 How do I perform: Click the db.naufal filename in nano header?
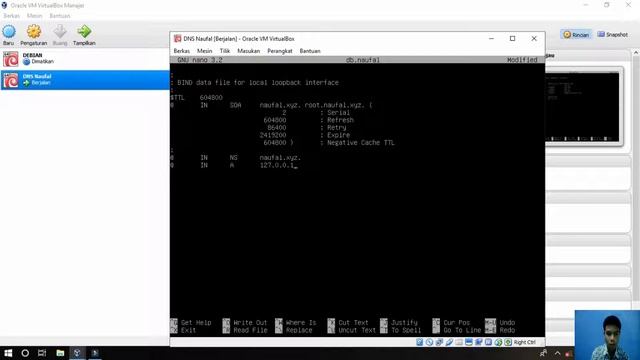[x=363, y=60]
